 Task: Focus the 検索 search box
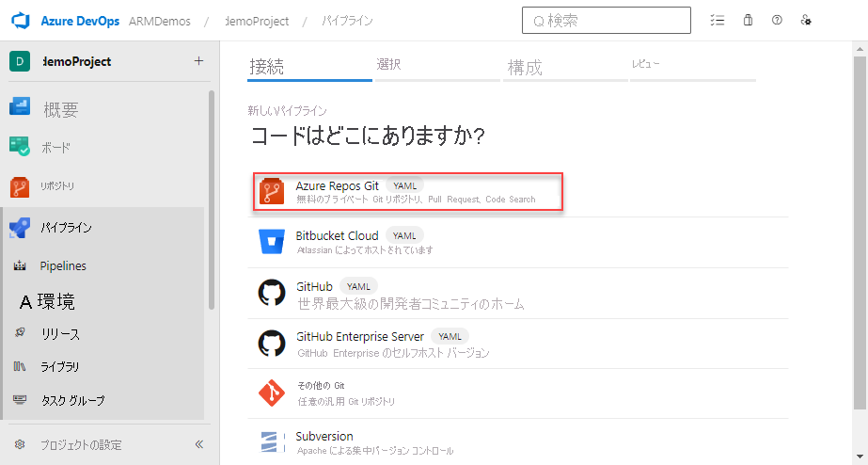pos(607,21)
